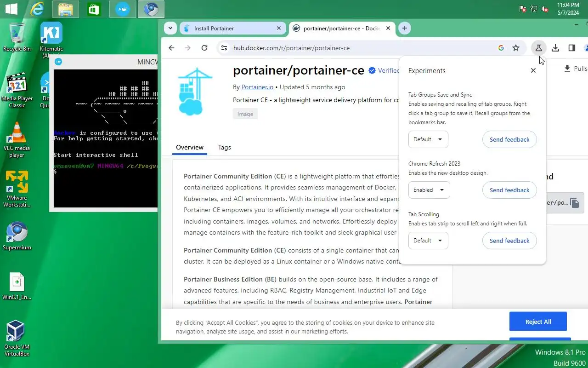Open Windows Store taskbar icon

click(94, 9)
